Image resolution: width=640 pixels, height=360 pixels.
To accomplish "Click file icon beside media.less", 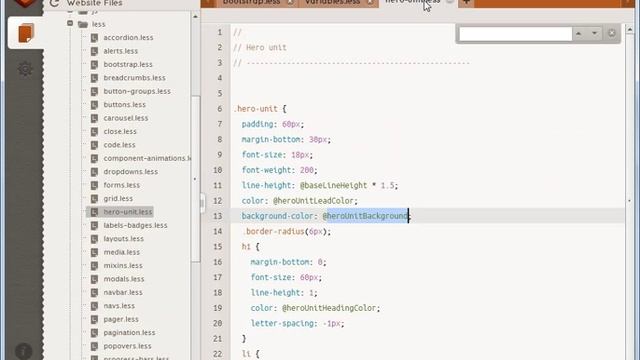I will pos(94,253).
